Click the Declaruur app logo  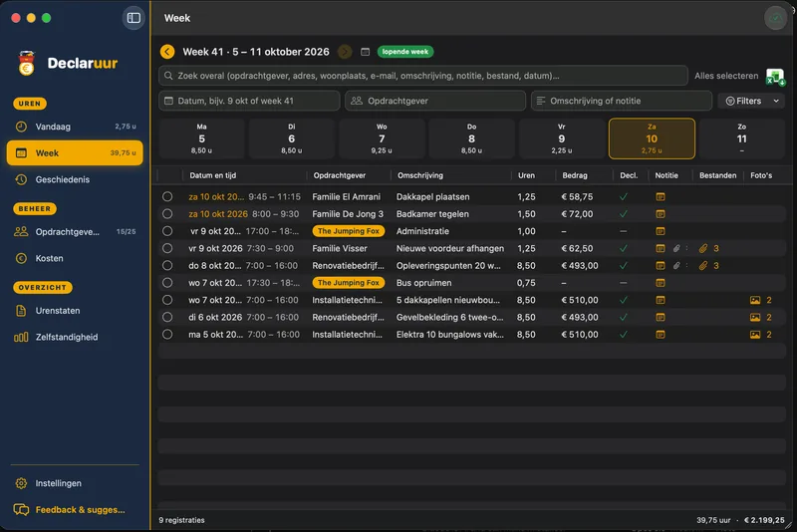pyautogui.click(x=27, y=63)
